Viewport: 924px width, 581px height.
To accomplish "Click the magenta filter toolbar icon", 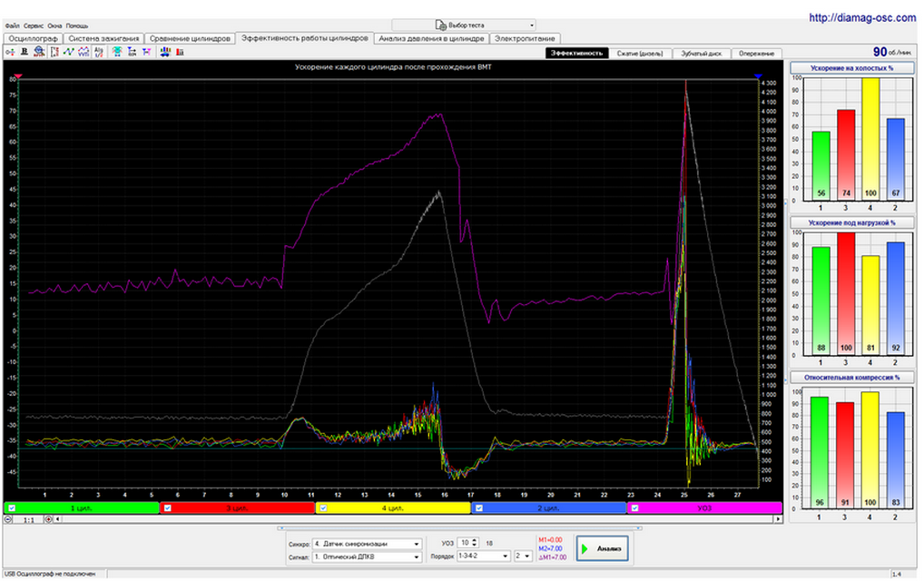I will (147, 53).
